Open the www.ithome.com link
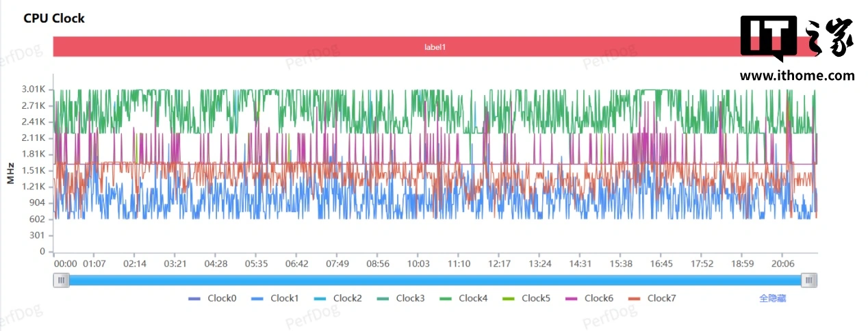Viewport: 868px width, 331px height. (797, 76)
